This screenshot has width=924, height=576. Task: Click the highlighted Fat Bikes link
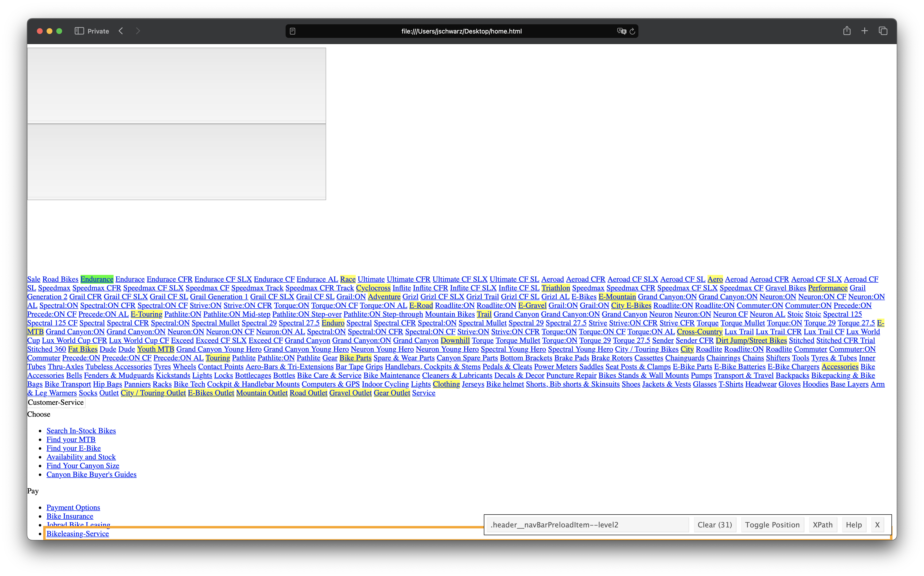[82, 349]
